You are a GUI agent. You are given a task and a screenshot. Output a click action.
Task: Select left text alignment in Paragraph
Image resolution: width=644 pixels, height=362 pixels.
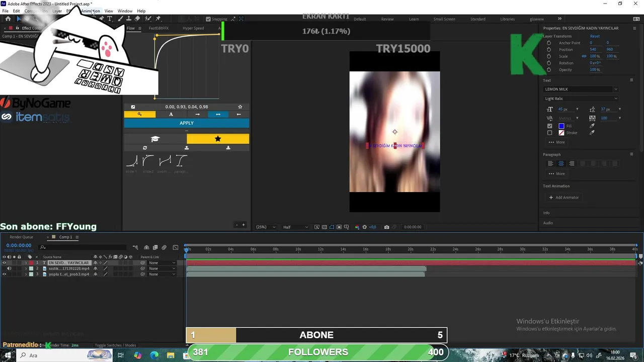(550, 163)
